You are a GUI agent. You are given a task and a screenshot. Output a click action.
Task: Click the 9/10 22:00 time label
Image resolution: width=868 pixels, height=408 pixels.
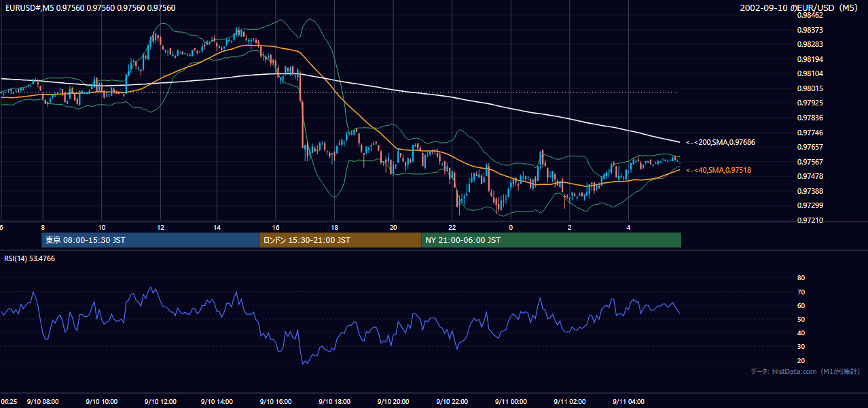point(452,401)
